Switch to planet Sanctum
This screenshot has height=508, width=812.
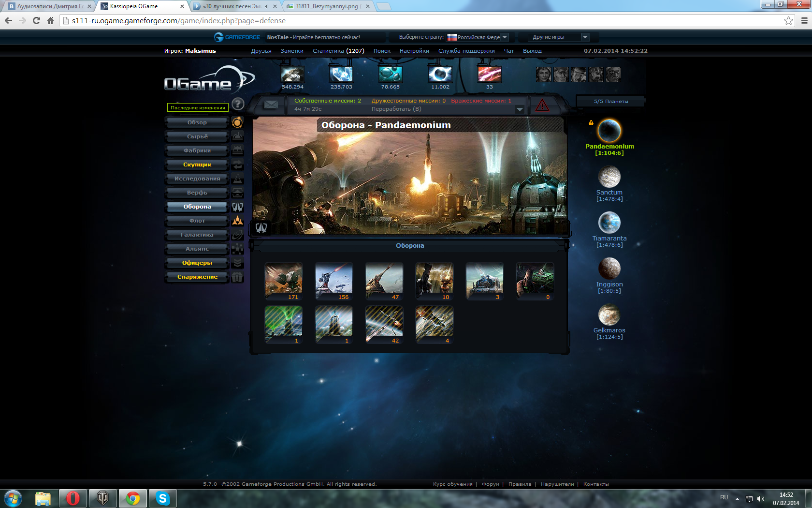click(x=609, y=183)
